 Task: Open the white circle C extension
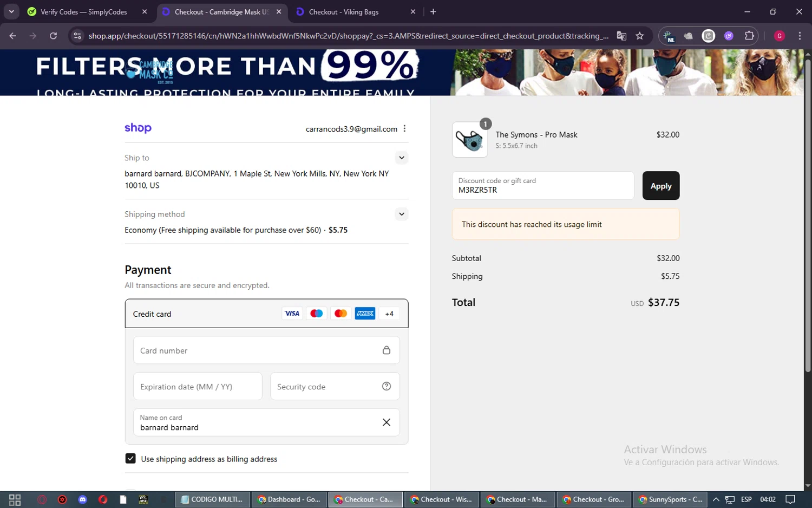coord(709,36)
